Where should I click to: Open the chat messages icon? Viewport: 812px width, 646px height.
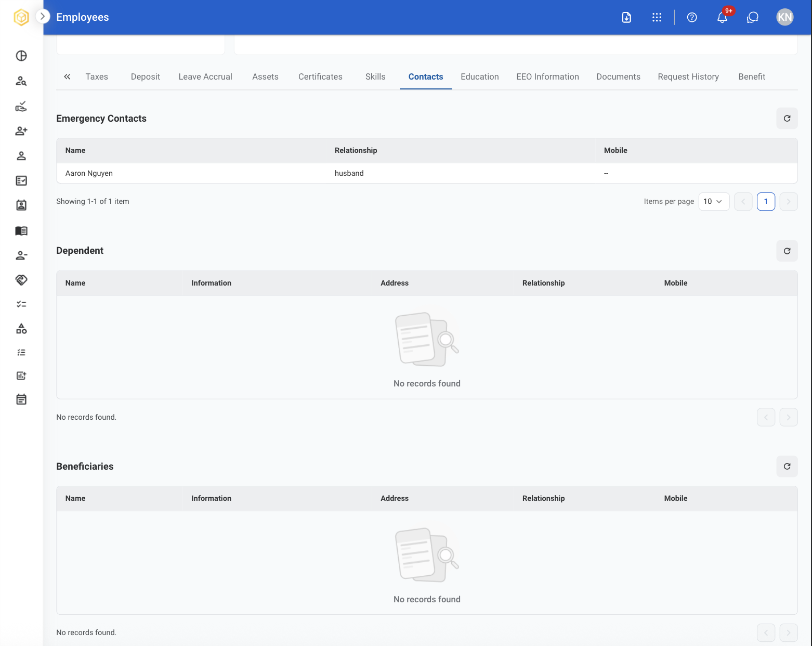point(753,17)
